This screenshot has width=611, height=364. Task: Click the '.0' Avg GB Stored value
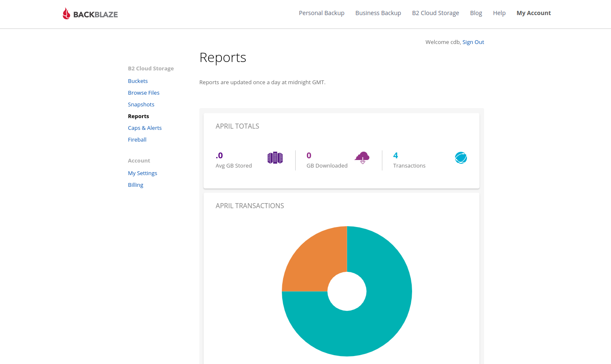pos(219,155)
